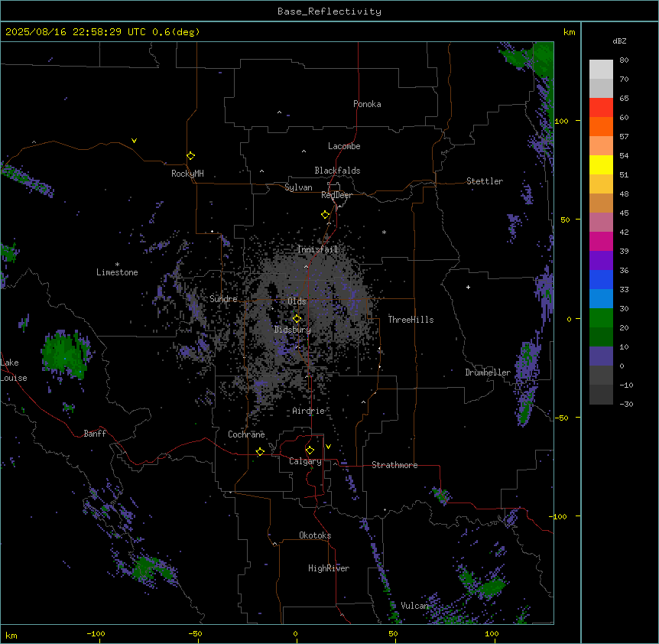
Task: Click the Vulcan town label
Action: (414, 605)
